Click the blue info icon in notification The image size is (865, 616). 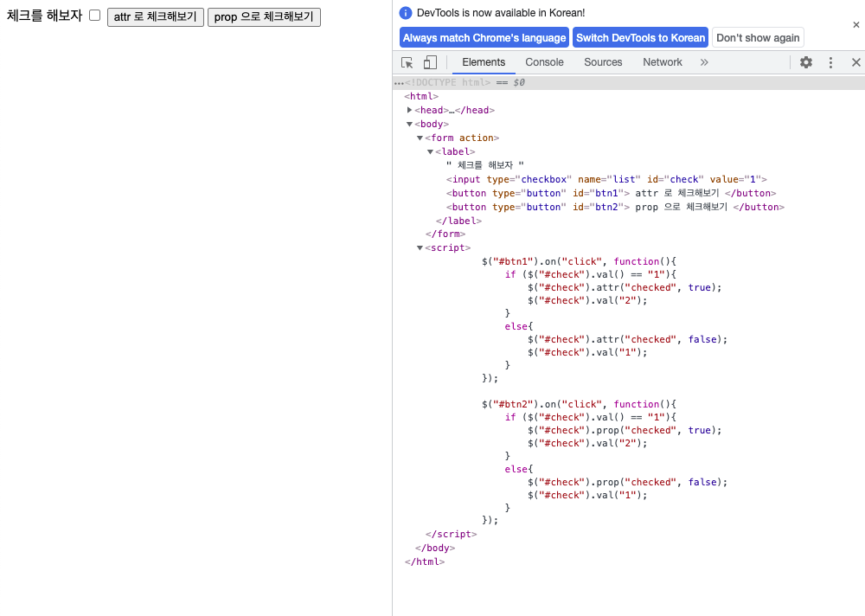[x=406, y=13]
